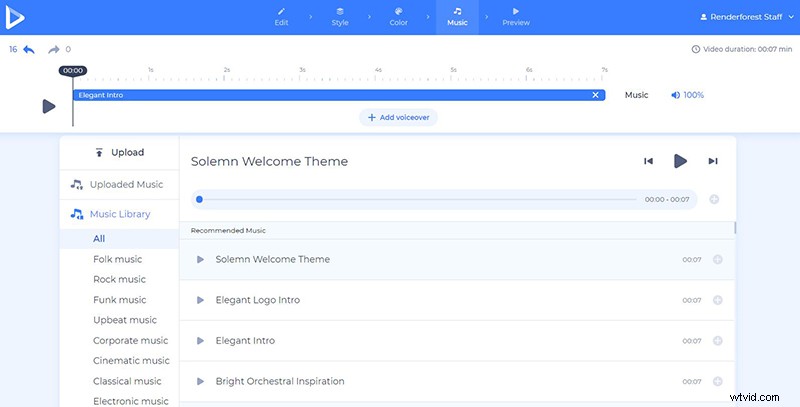Add Elegant Logo Intro with plus icon

pos(717,300)
